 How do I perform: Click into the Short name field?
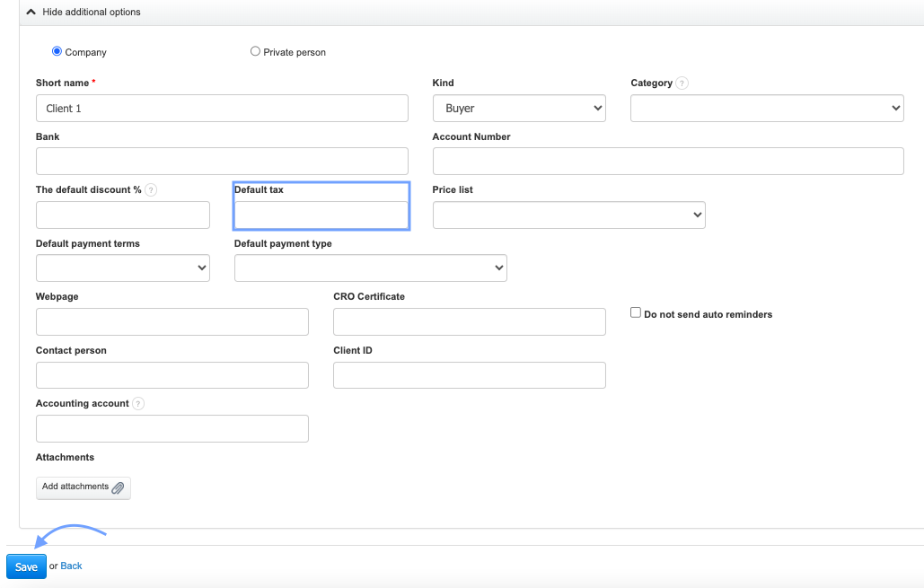(222, 109)
